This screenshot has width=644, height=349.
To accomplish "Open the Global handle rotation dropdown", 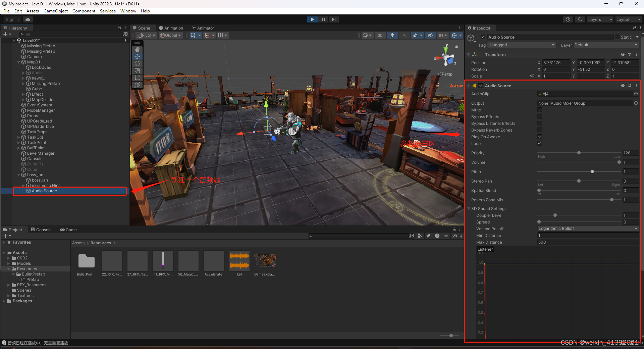I will [170, 35].
